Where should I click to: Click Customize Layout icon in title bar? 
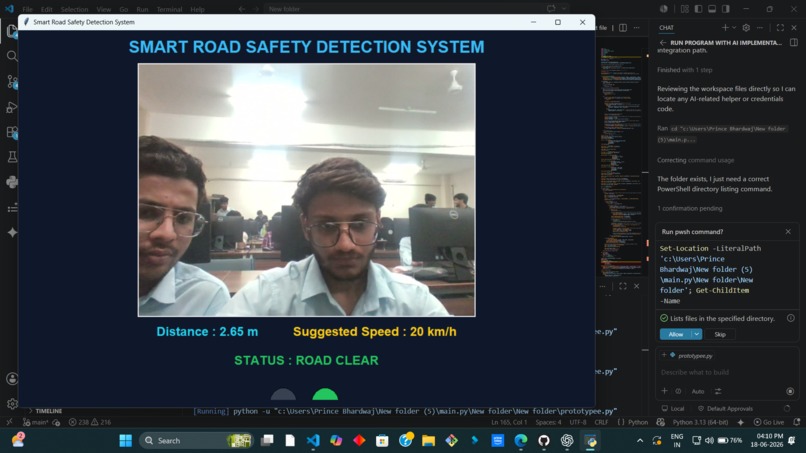(685, 9)
